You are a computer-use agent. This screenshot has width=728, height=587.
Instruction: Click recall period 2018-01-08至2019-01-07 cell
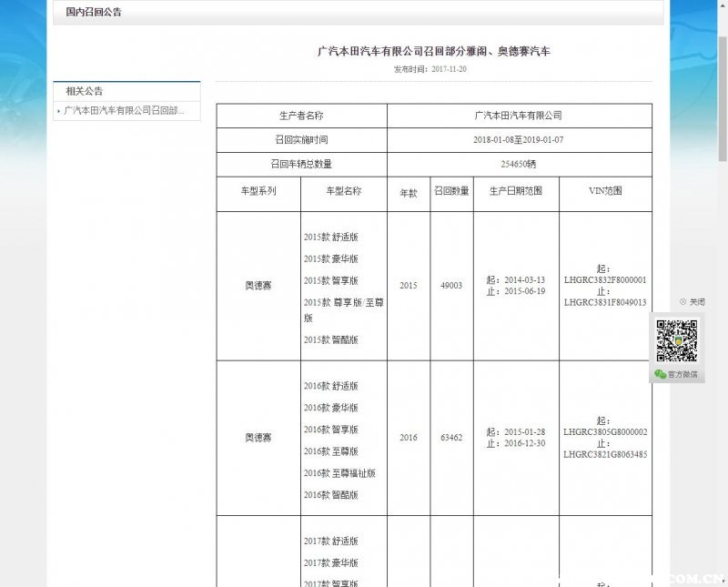tap(519, 140)
